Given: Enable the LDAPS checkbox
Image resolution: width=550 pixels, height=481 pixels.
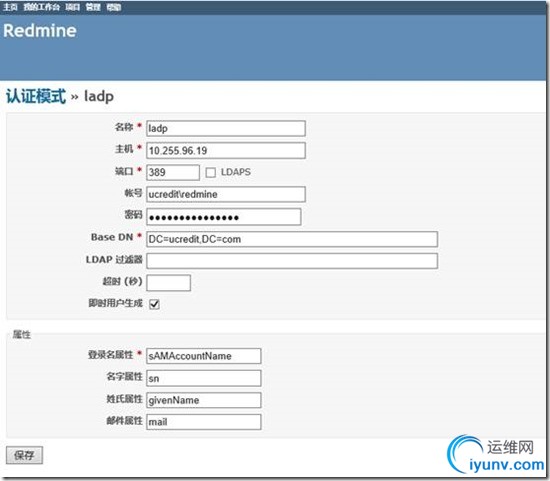Looking at the screenshot, I should (210, 172).
